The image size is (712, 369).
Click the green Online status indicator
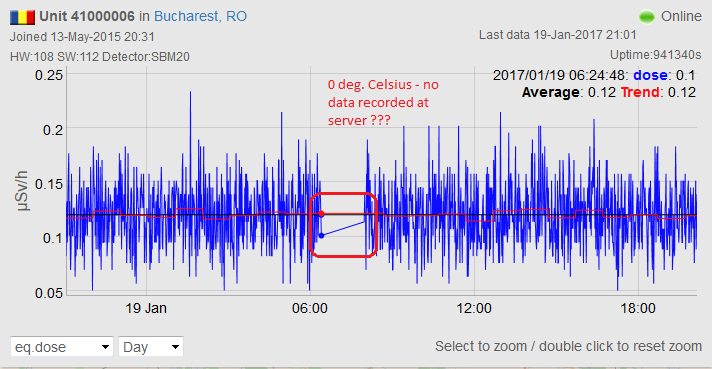(647, 17)
